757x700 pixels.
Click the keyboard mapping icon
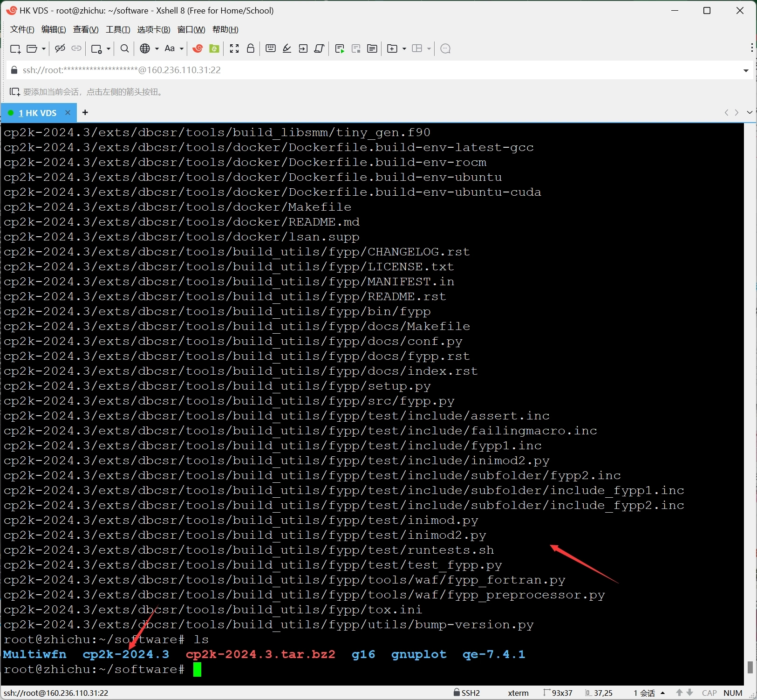pos(271,48)
